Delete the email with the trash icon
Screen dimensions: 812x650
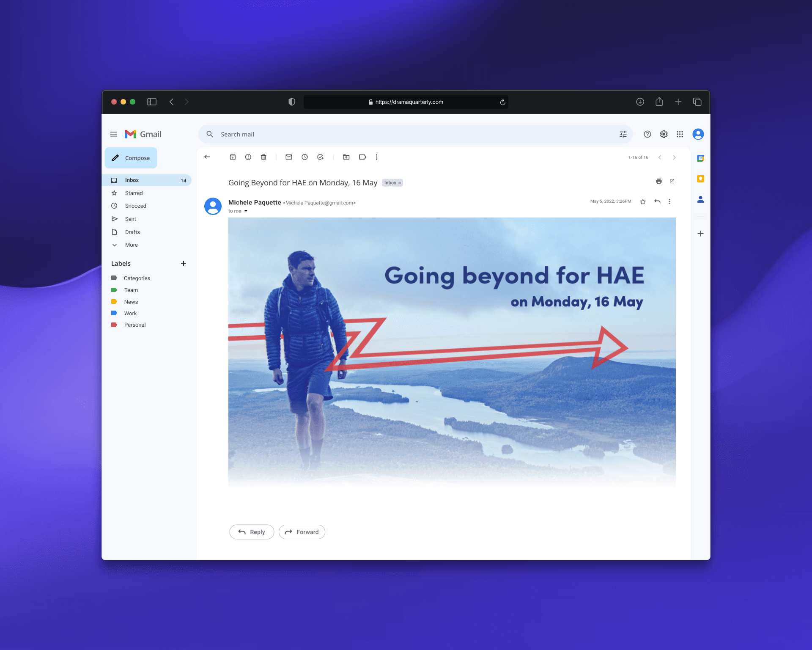click(263, 157)
